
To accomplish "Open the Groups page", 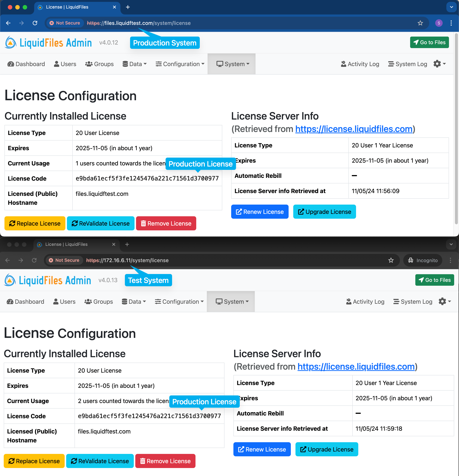I will tap(99, 64).
